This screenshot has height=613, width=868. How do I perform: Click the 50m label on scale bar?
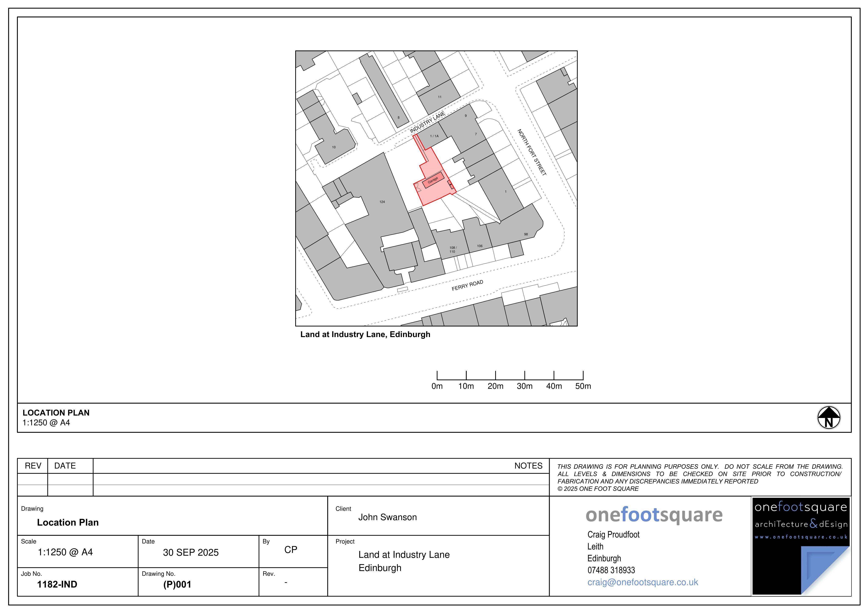583,386
